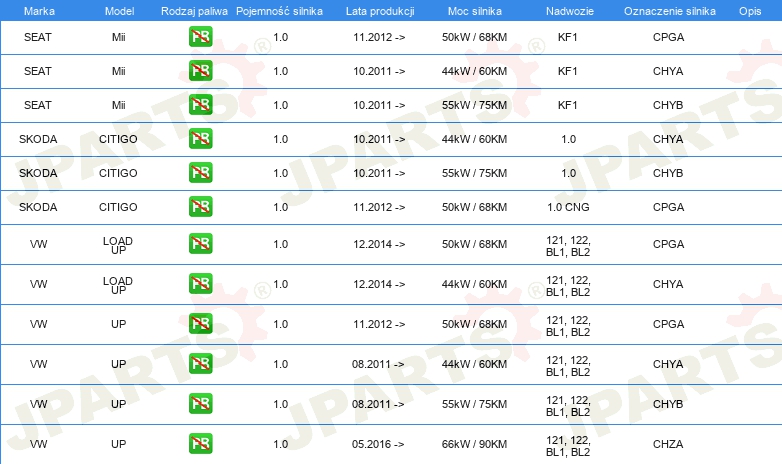Click the fuel icon in the SKODA CITIGO 44kW row
782x464 pixels.
point(200,139)
